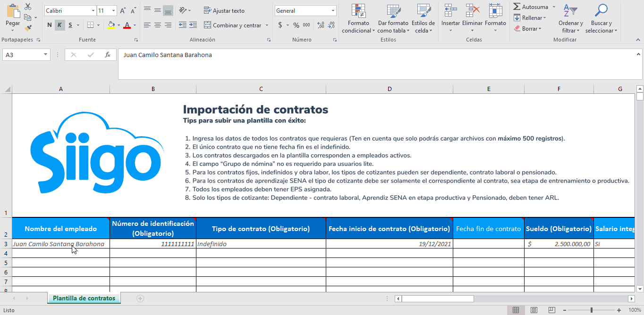Click the cell borders icon
Image resolution: width=644 pixels, height=315 pixels.
[91, 25]
